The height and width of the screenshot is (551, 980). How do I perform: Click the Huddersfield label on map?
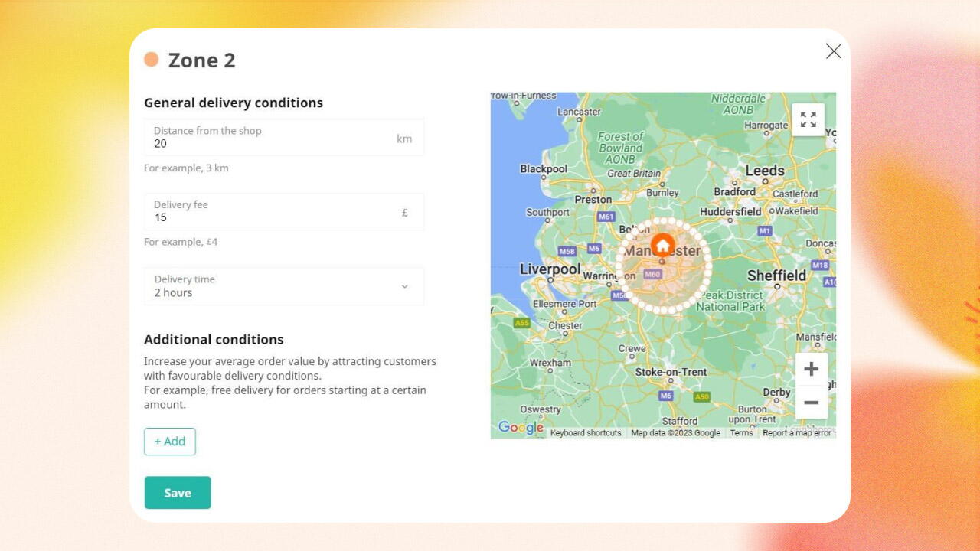click(730, 211)
